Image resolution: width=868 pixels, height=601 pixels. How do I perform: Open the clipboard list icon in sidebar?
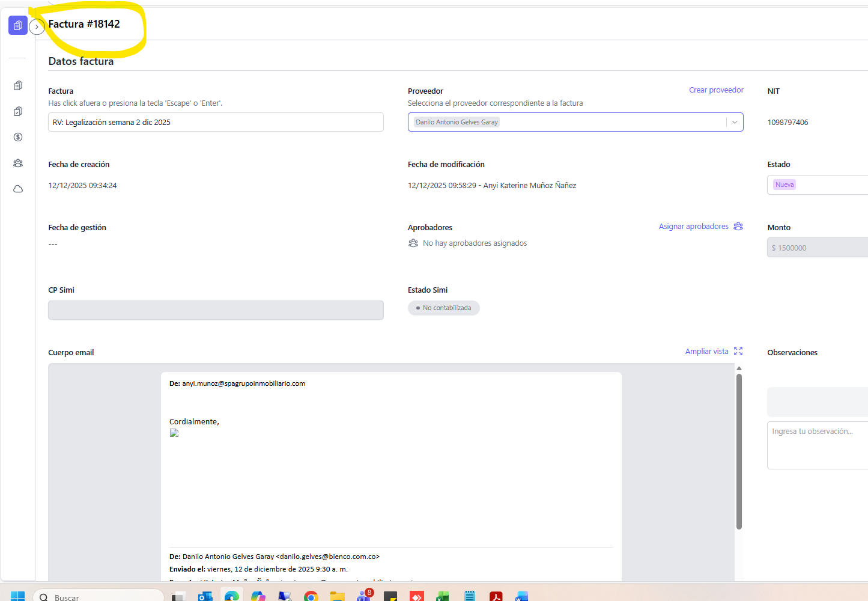[18, 85]
